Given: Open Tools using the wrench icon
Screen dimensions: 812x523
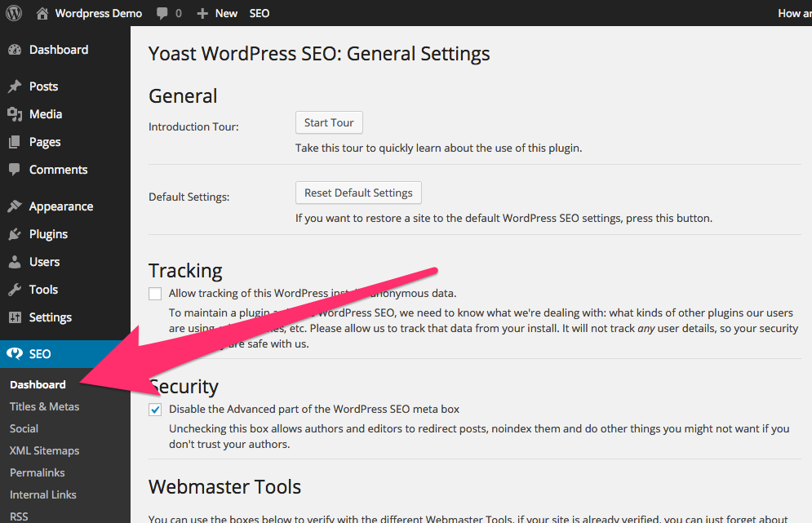Looking at the screenshot, I should pos(15,290).
